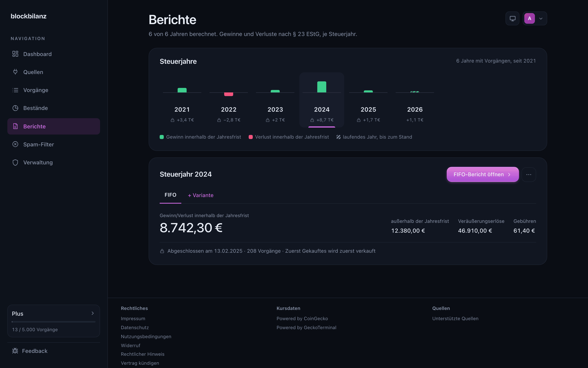Open Unterstützte Quellen link
588x368 pixels.
(455, 319)
